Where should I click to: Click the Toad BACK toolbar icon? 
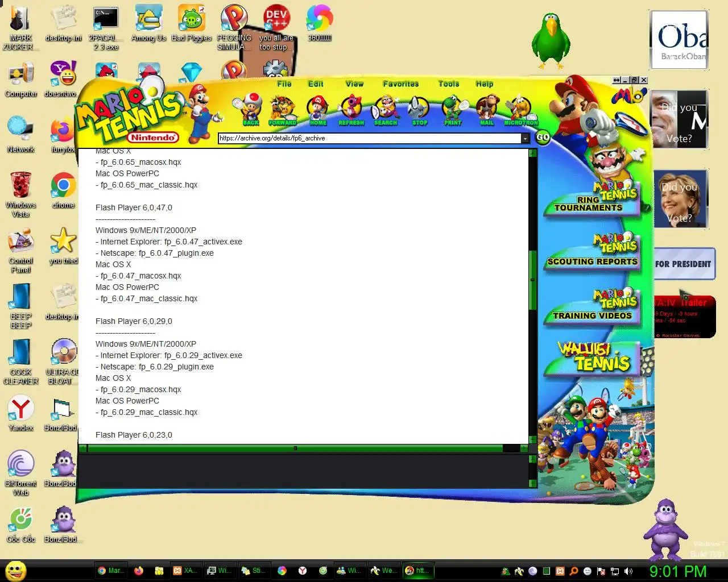(x=250, y=110)
